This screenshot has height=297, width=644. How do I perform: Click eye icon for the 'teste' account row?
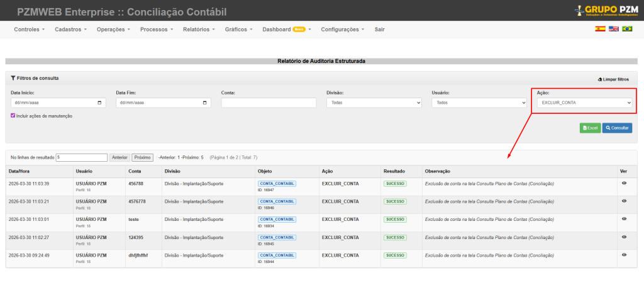pyautogui.click(x=624, y=219)
